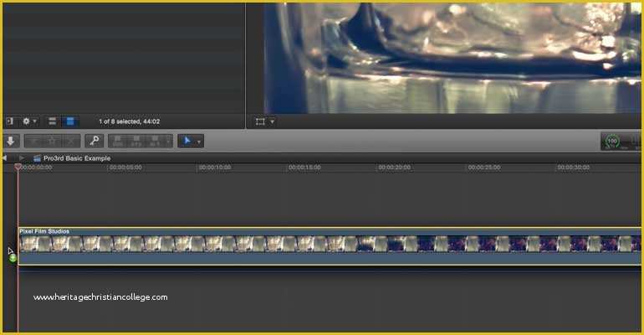Open the background tasks 100% dial

(612, 142)
